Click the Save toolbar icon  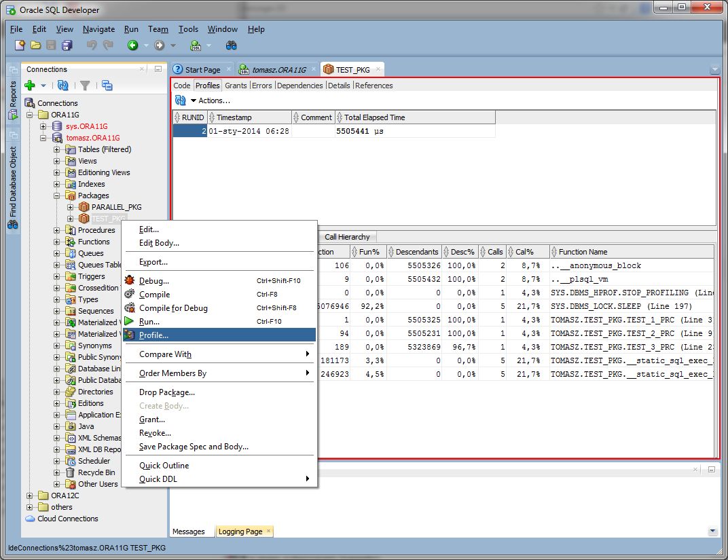pyautogui.click(x=51, y=45)
